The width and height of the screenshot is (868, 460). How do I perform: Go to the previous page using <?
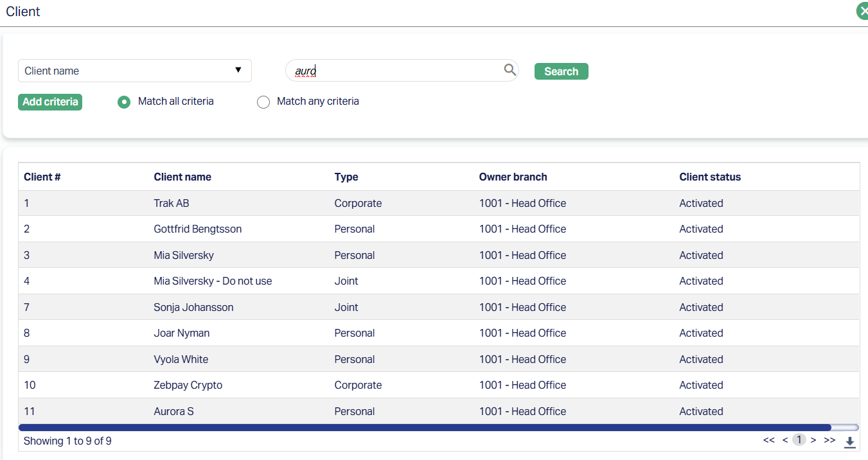(x=785, y=440)
